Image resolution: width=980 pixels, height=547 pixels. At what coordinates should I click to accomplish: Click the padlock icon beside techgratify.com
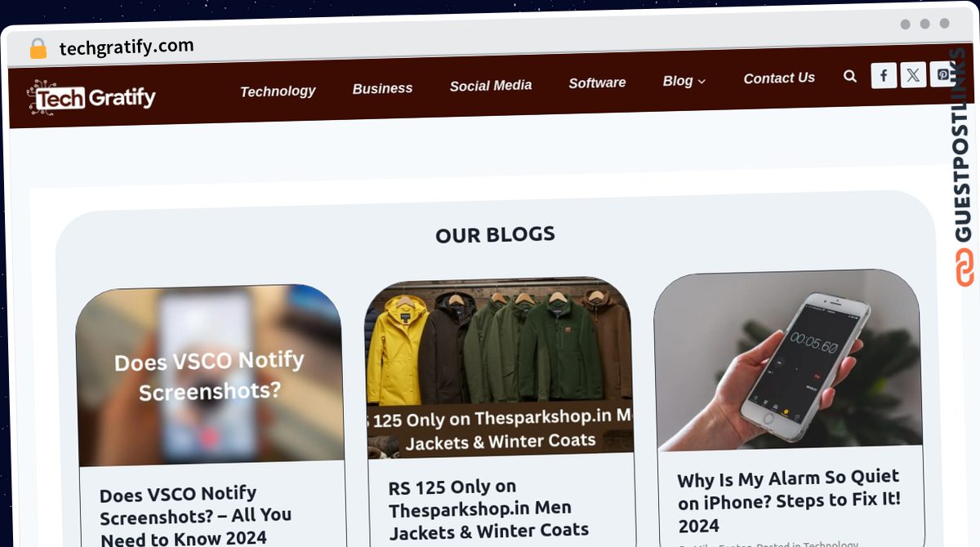(x=38, y=48)
